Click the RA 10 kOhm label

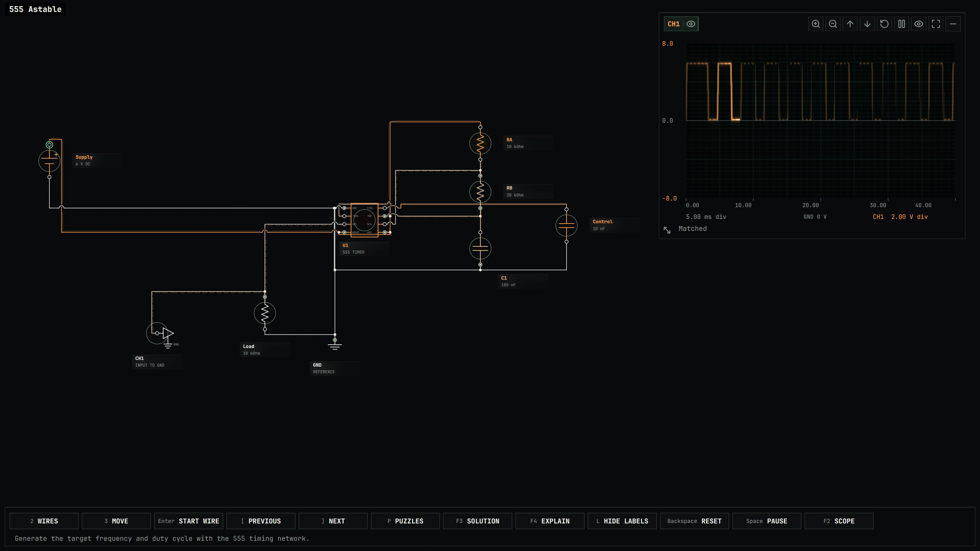tap(529, 143)
